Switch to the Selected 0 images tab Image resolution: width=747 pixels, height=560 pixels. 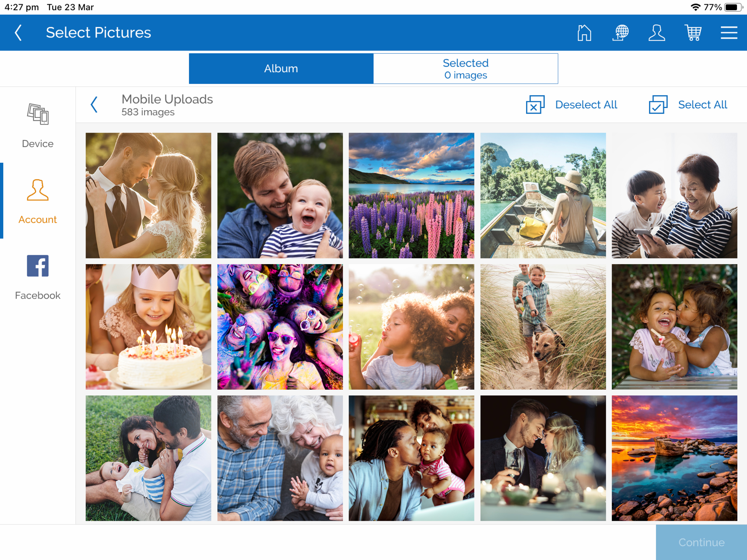point(466,69)
